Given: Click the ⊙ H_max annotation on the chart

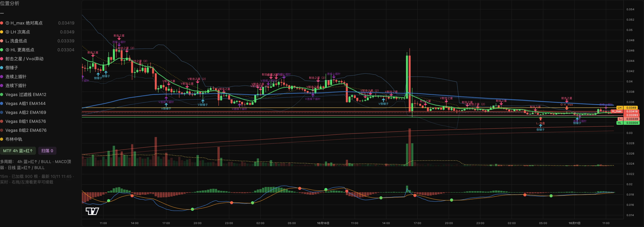Looking at the screenshot, I should coord(567,105).
